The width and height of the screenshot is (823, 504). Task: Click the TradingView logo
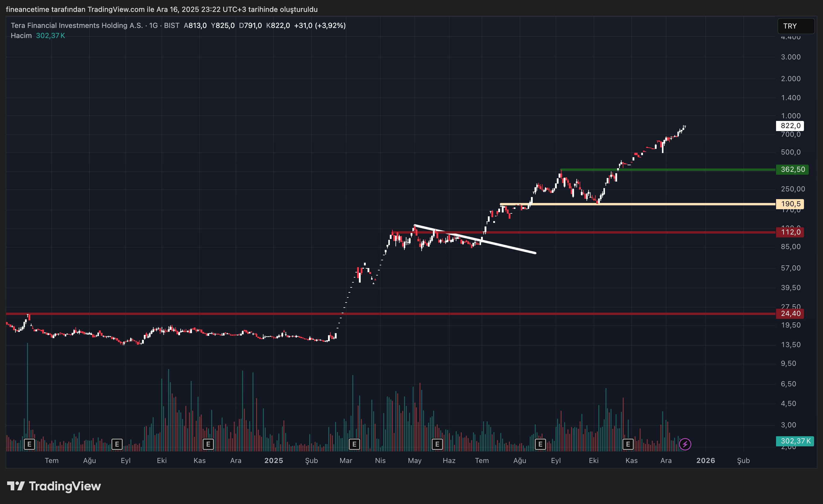(x=53, y=486)
